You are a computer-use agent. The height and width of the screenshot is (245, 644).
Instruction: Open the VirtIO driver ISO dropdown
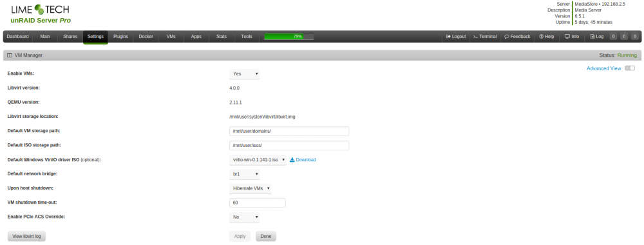pos(258,159)
